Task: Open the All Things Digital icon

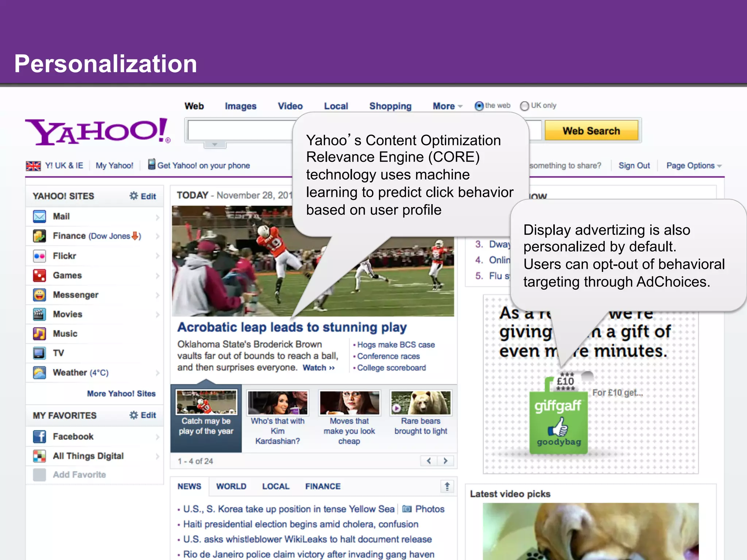Action: [39, 456]
